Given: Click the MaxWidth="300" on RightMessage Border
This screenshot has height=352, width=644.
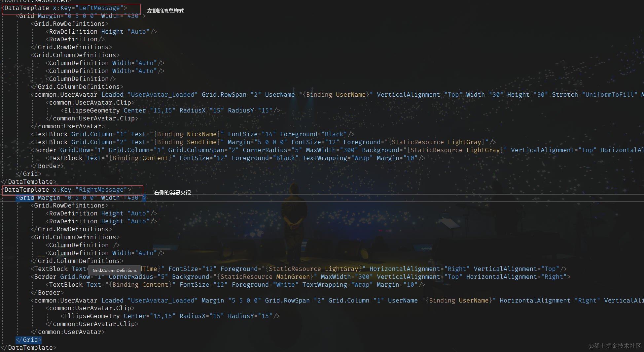Looking at the screenshot, I should tap(346, 277).
